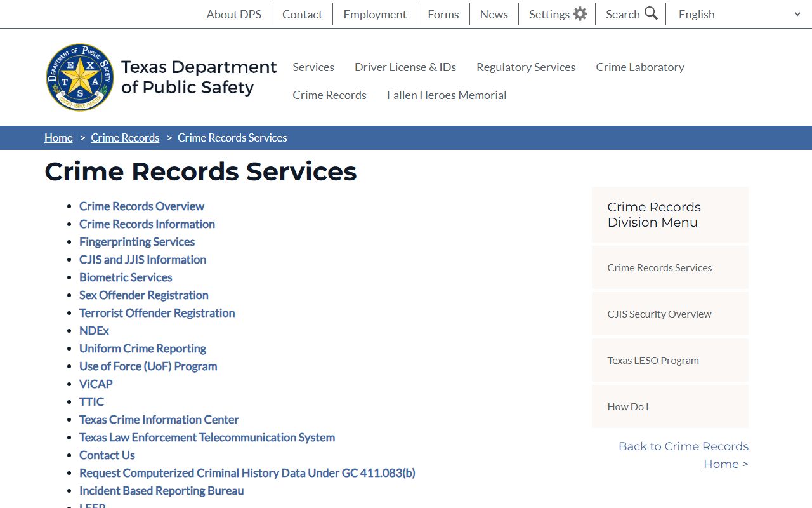
Task: Open the Services main menu
Action: [313, 67]
